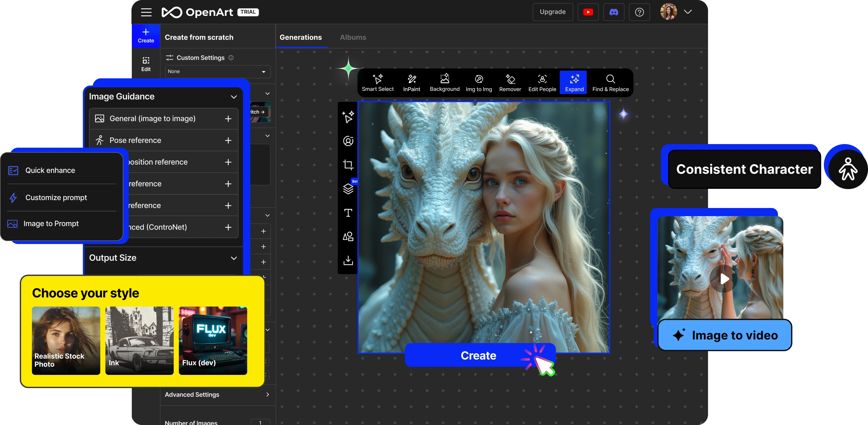Add Pose reference guidance
The image size is (868, 425).
click(x=228, y=140)
